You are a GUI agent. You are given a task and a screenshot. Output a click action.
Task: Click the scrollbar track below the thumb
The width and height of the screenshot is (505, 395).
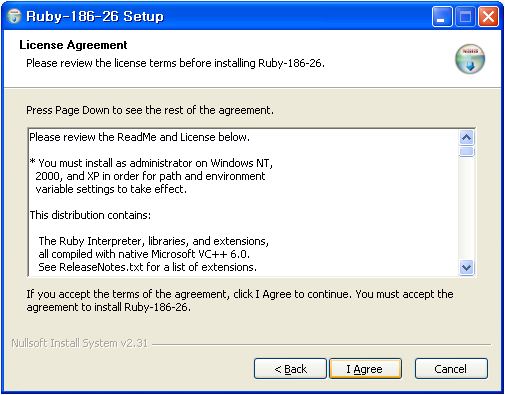[466, 208]
